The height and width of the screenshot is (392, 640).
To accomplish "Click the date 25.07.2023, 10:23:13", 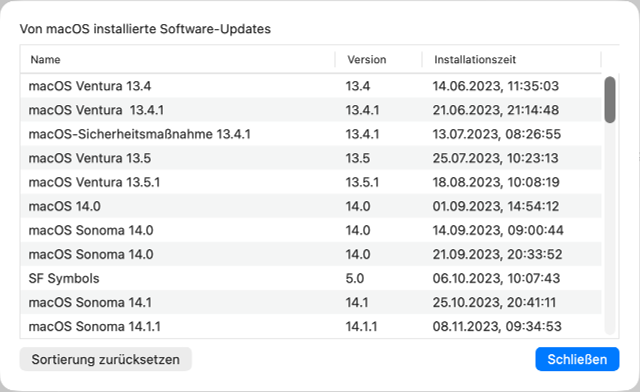I will (496, 158).
